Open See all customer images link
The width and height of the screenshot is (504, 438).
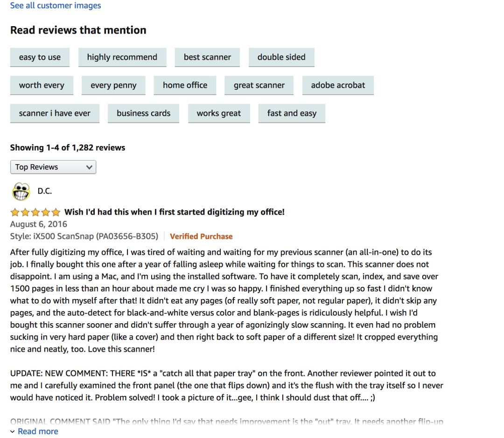click(56, 6)
